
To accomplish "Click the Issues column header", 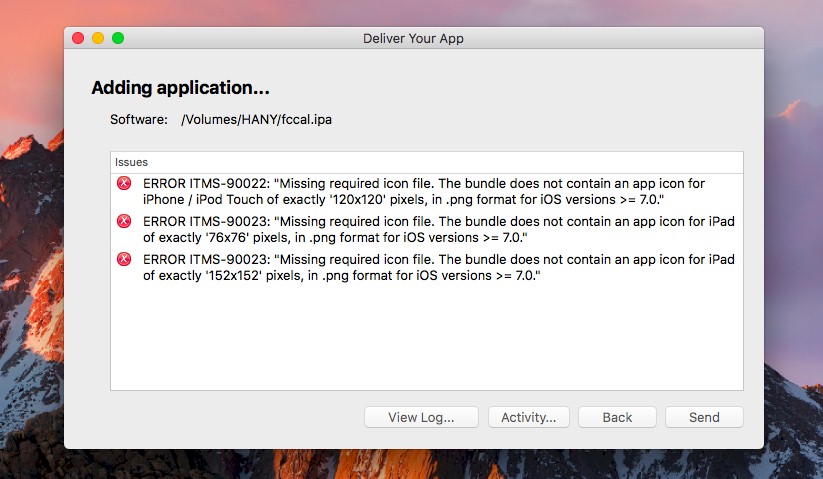I will tap(427, 163).
